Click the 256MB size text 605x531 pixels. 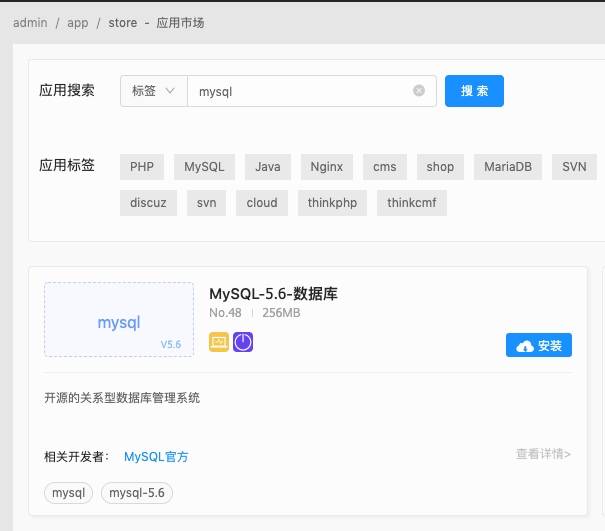(281, 313)
